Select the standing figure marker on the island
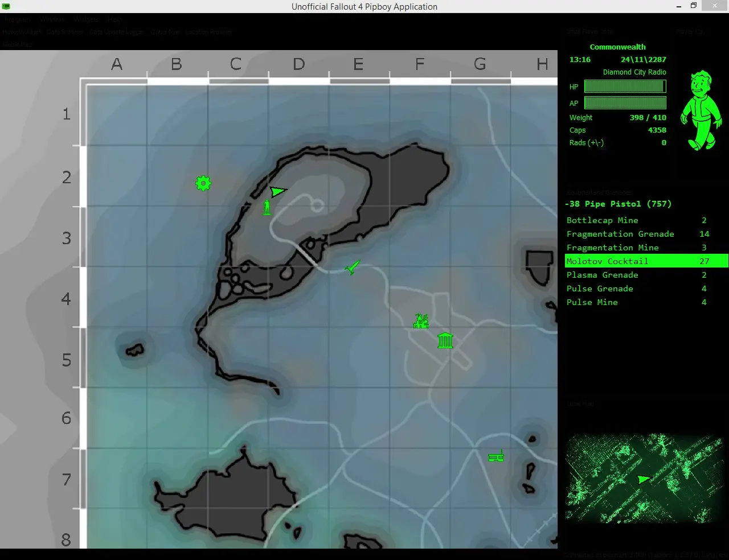729x560 pixels. pos(267,207)
